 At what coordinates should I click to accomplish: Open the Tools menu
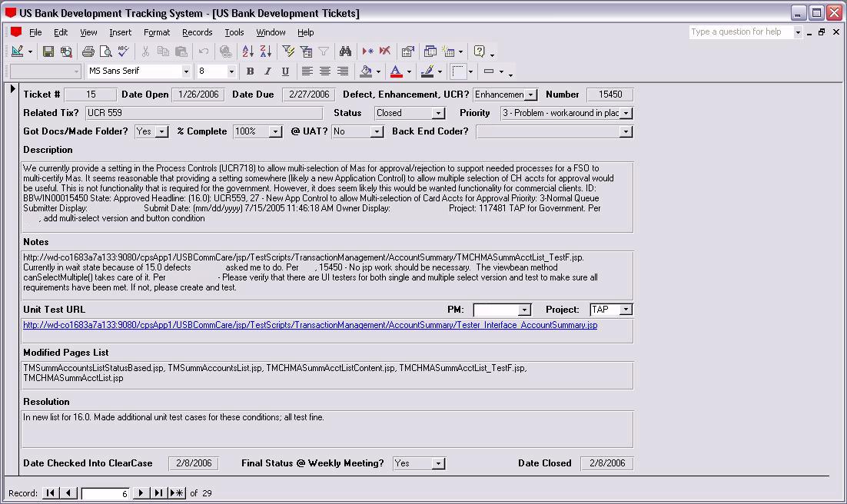click(234, 32)
